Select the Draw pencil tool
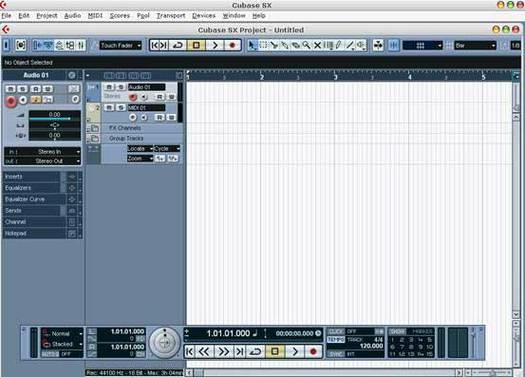This screenshot has width=525, height=377. point(339,45)
